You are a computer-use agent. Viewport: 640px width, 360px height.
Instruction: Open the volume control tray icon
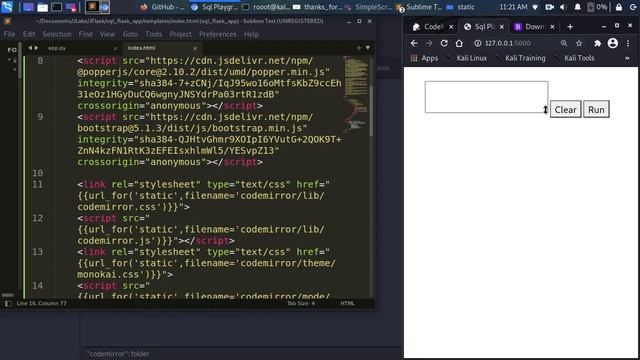coord(563,7)
